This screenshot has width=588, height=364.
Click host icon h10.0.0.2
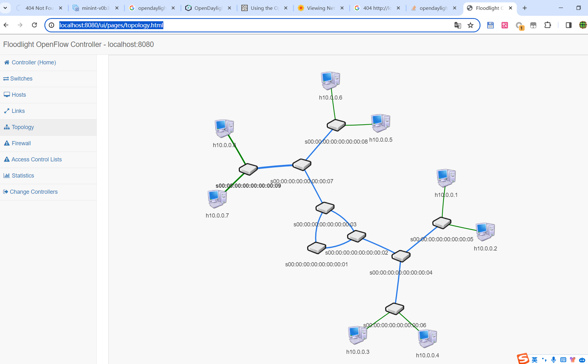pyautogui.click(x=486, y=231)
